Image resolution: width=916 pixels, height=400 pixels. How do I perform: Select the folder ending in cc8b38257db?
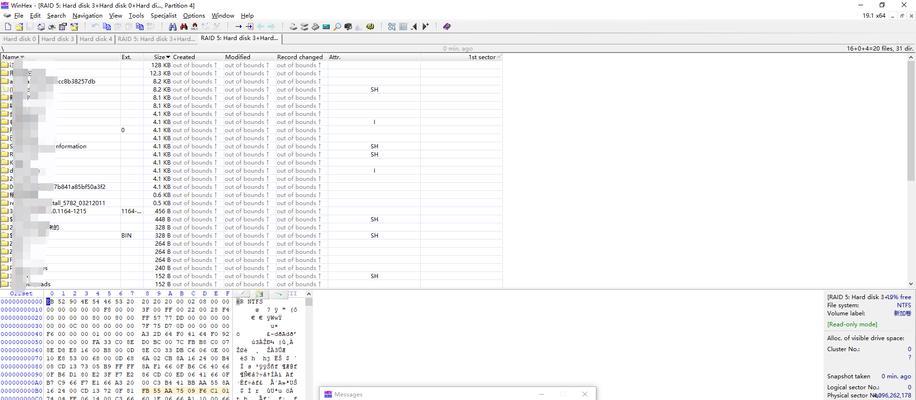251,82
